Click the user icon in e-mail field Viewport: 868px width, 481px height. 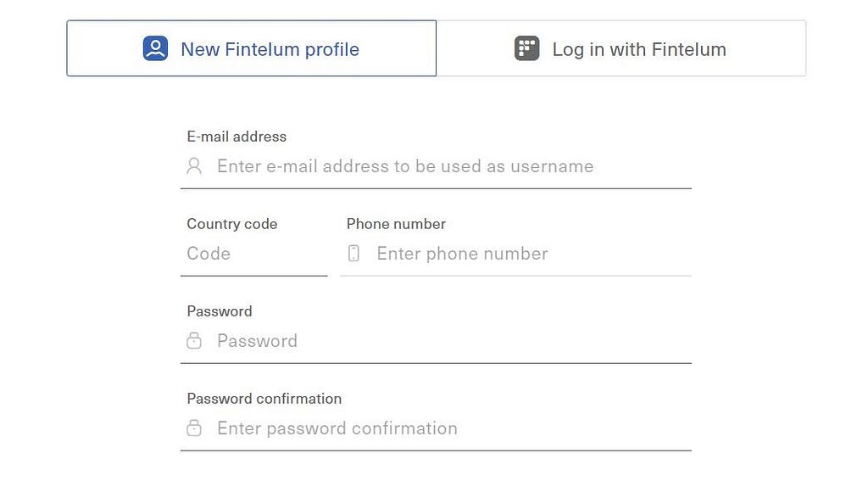click(194, 165)
